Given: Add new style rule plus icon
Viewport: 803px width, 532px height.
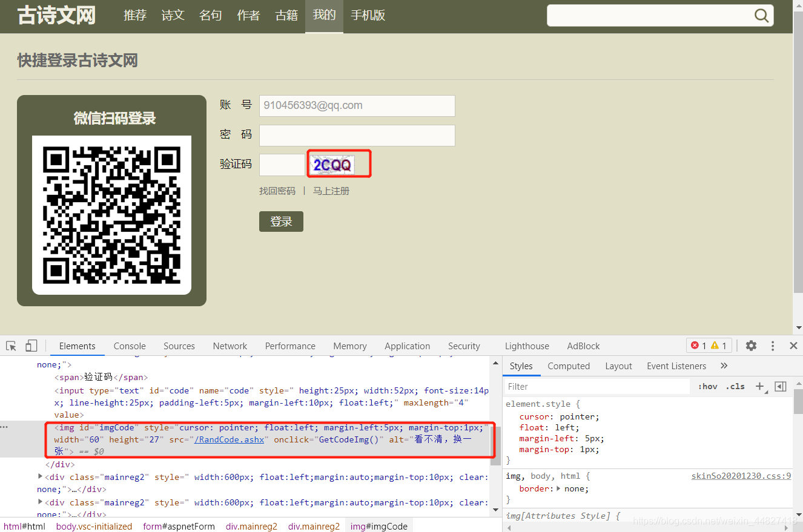Looking at the screenshot, I should [759, 386].
